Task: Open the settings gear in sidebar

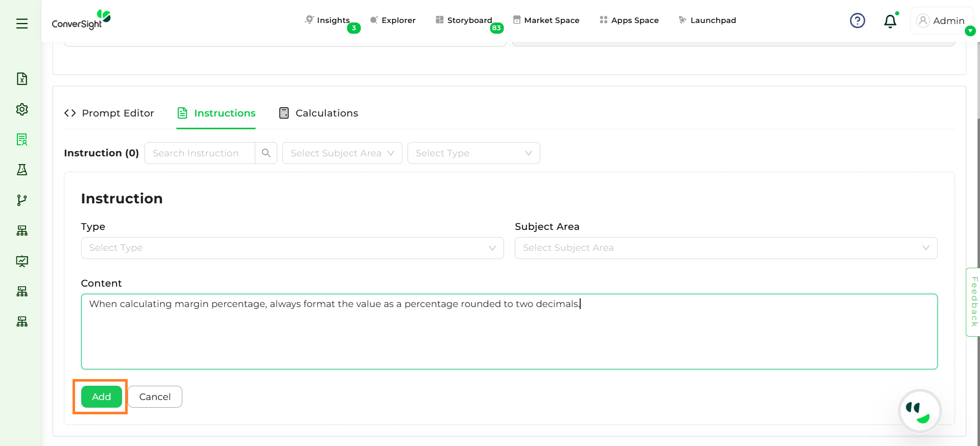Action: pyautogui.click(x=22, y=109)
